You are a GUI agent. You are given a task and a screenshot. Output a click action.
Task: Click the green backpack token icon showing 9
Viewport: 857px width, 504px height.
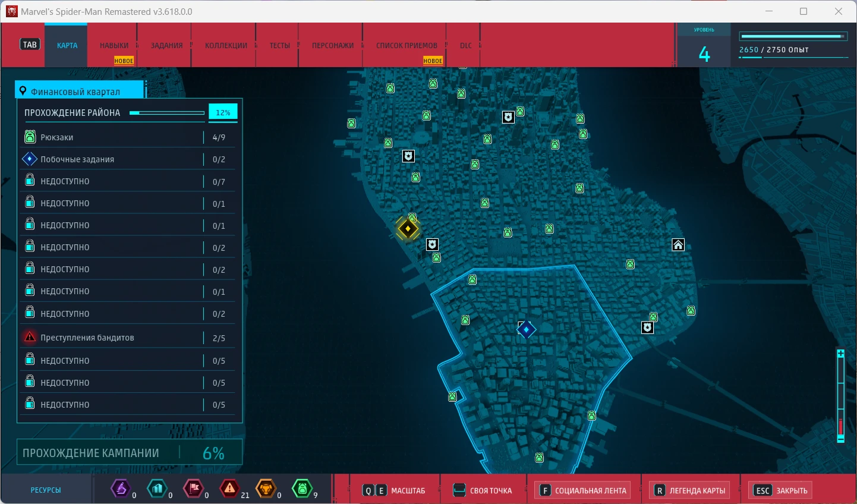(302, 489)
